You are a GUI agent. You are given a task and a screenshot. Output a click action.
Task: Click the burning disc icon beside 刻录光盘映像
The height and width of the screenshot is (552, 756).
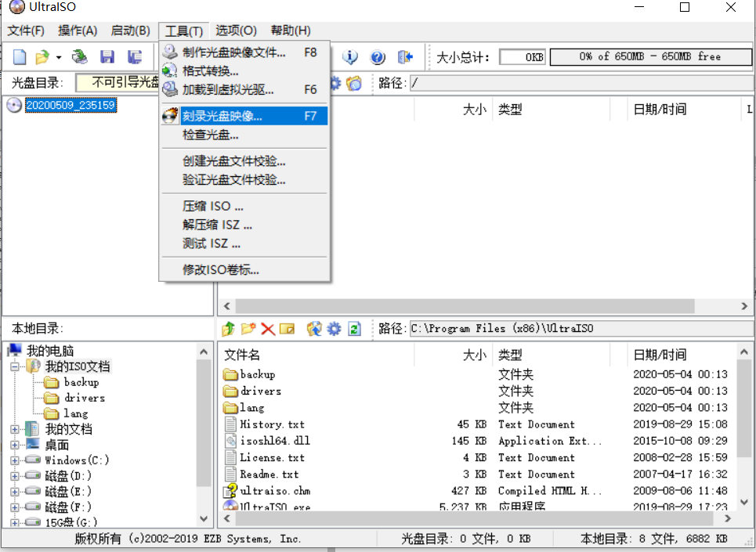(x=170, y=116)
